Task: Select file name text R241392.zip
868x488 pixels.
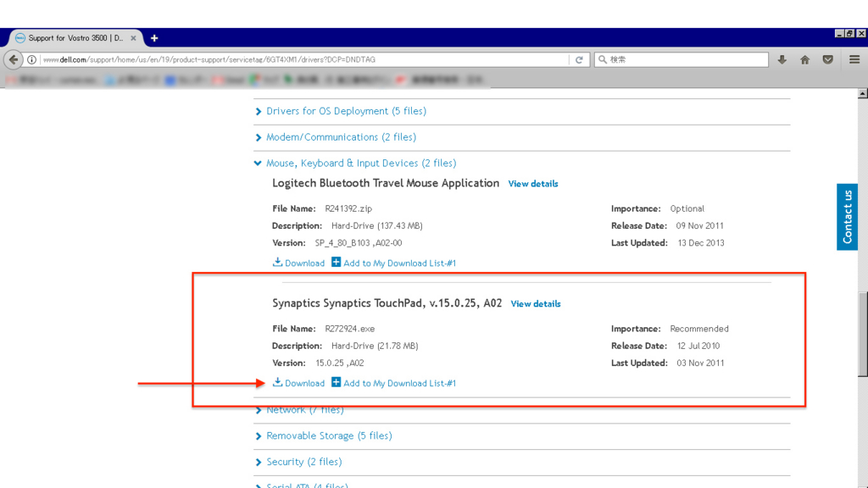Action: [x=348, y=208]
